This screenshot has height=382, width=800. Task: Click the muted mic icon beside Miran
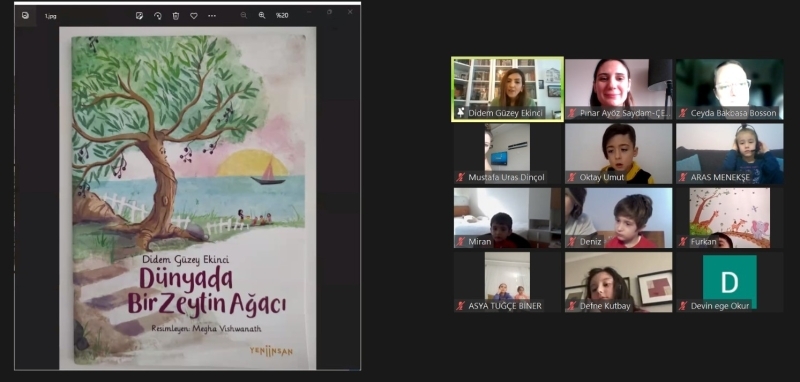(461, 242)
